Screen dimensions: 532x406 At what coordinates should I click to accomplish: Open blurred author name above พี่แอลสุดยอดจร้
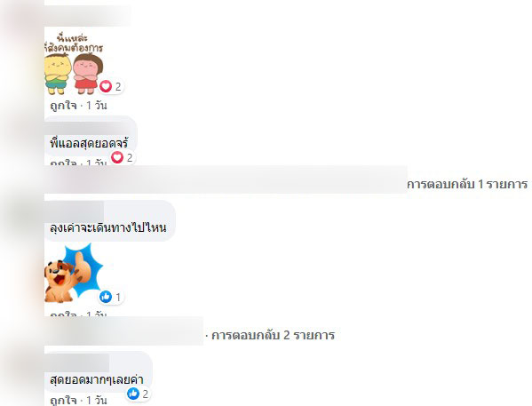point(88,126)
